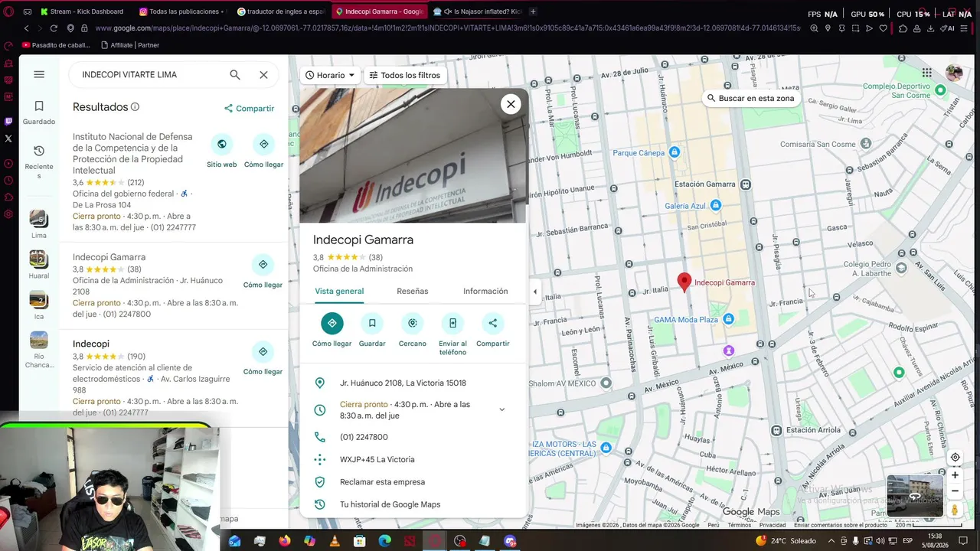Viewport: 980px width, 551px height.
Task: Expand the opening hours chevron
Action: [x=502, y=409]
